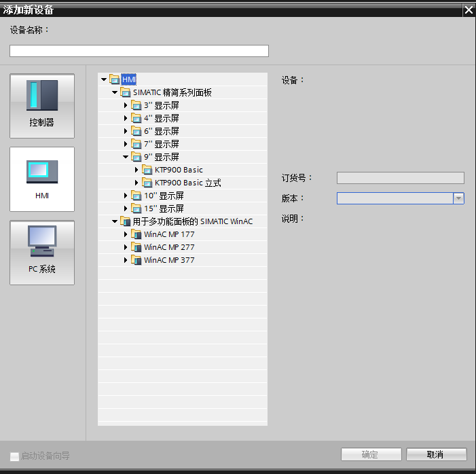Click folder icon of WinAC MP 177
This screenshot has height=474, width=476.
(x=136, y=234)
